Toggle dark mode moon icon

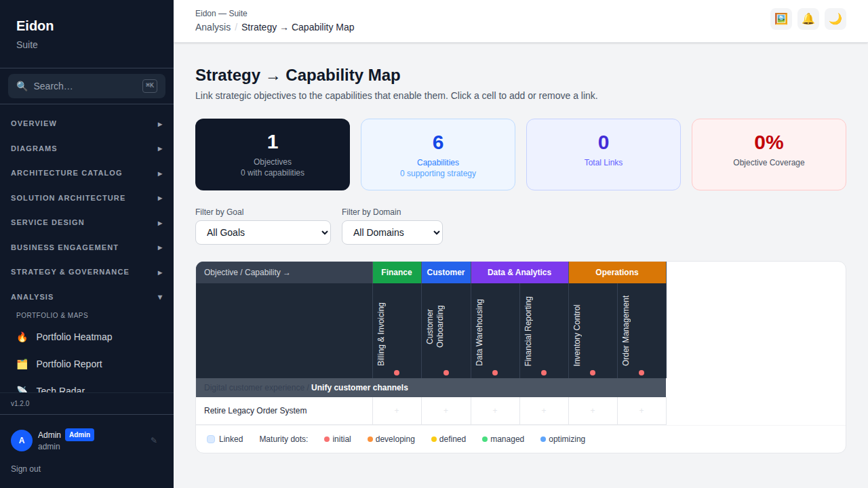click(835, 19)
